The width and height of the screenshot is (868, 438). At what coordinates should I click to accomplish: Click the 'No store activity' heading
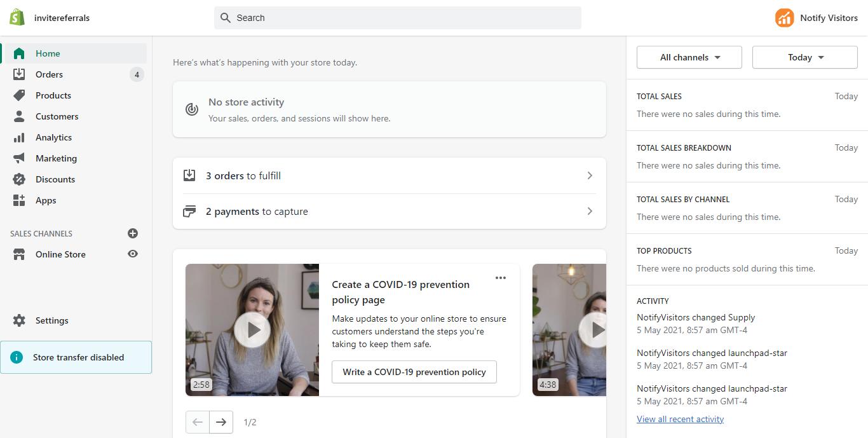[x=246, y=102]
